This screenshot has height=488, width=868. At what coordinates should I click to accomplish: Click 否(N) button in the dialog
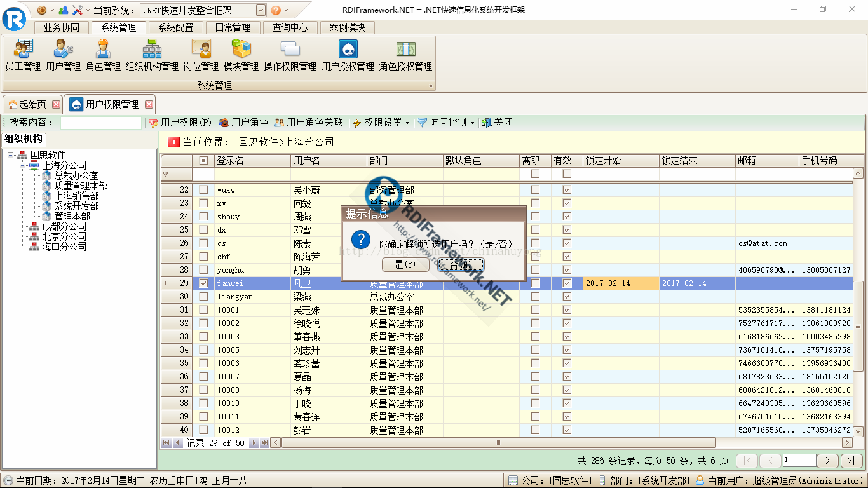[461, 264]
